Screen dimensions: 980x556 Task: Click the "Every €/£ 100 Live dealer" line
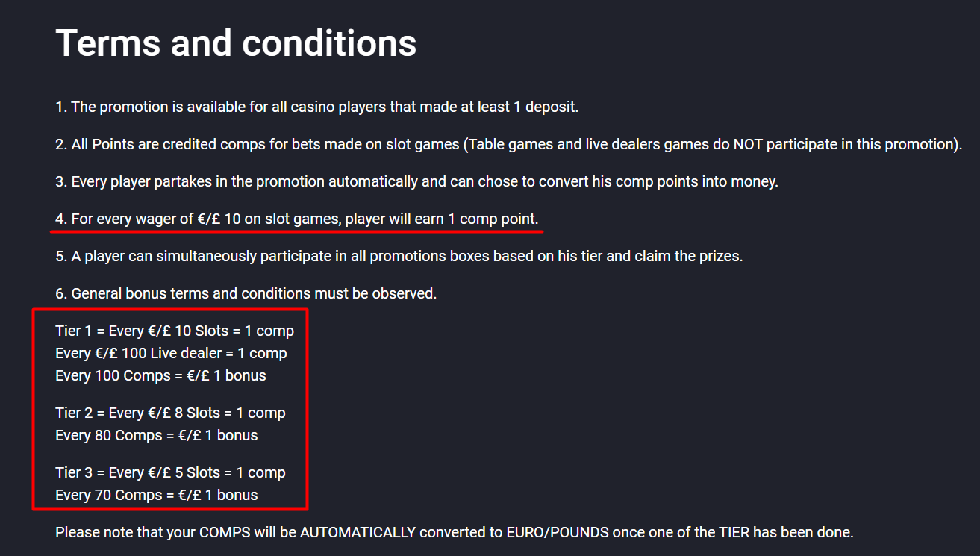coord(171,353)
